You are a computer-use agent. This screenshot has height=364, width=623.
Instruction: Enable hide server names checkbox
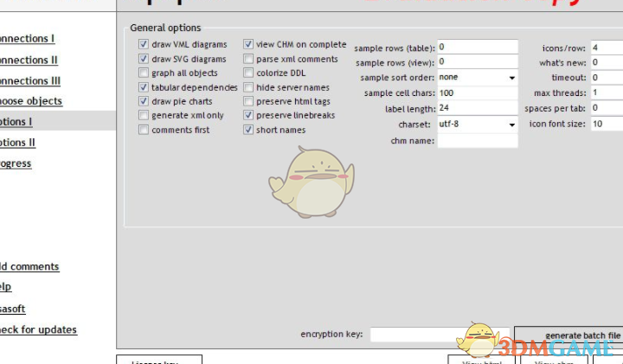pyautogui.click(x=248, y=87)
